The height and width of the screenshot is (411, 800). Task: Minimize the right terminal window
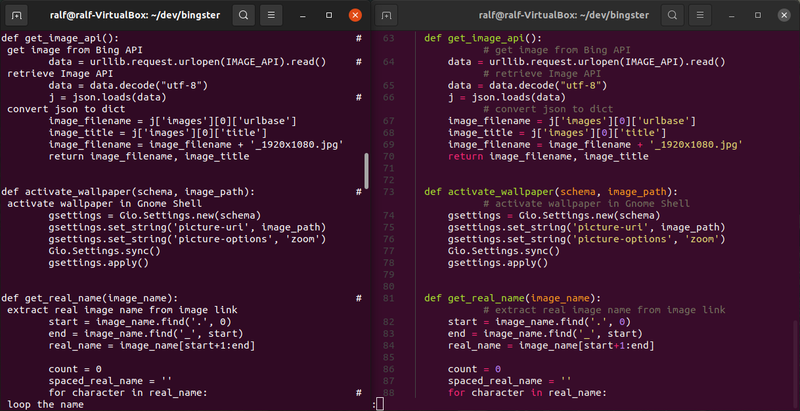[732, 15]
